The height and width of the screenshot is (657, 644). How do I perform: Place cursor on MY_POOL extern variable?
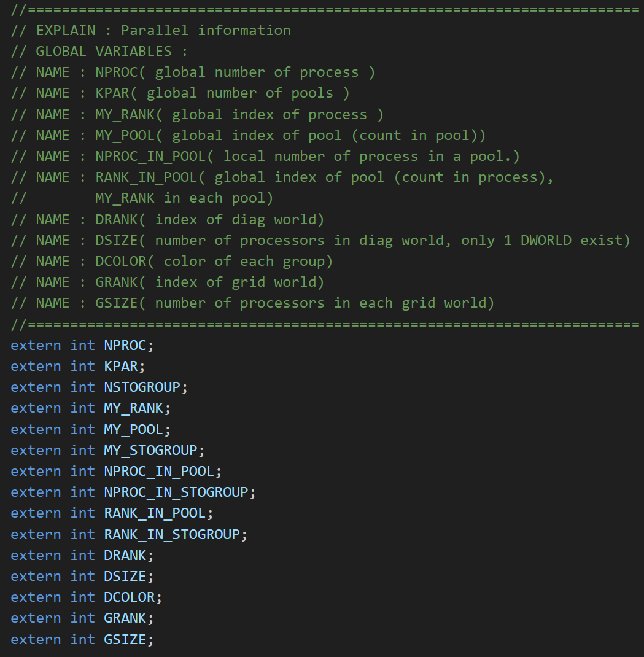click(133, 429)
